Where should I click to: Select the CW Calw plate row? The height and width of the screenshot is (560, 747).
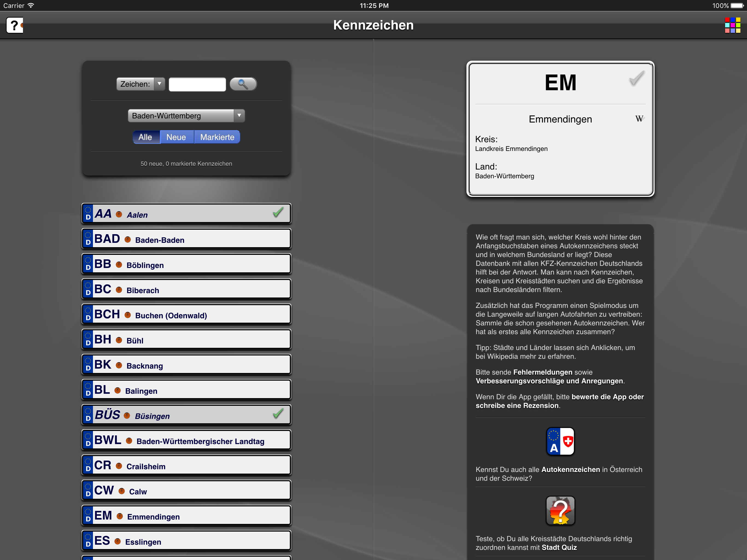[186, 491]
